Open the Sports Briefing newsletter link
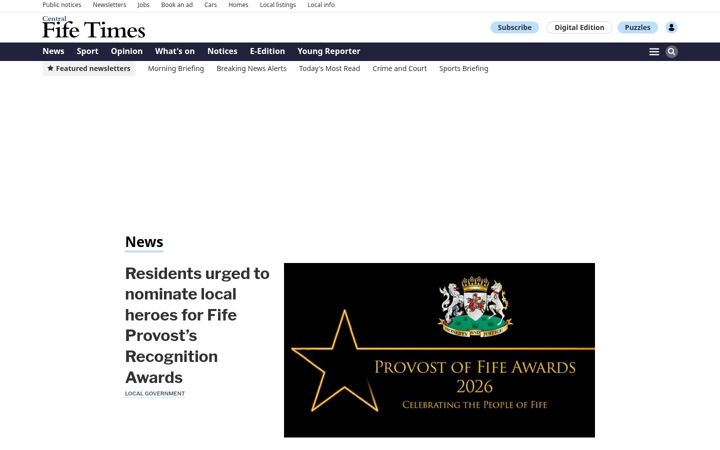Screen dimensions: 720x450 (x=463, y=68)
